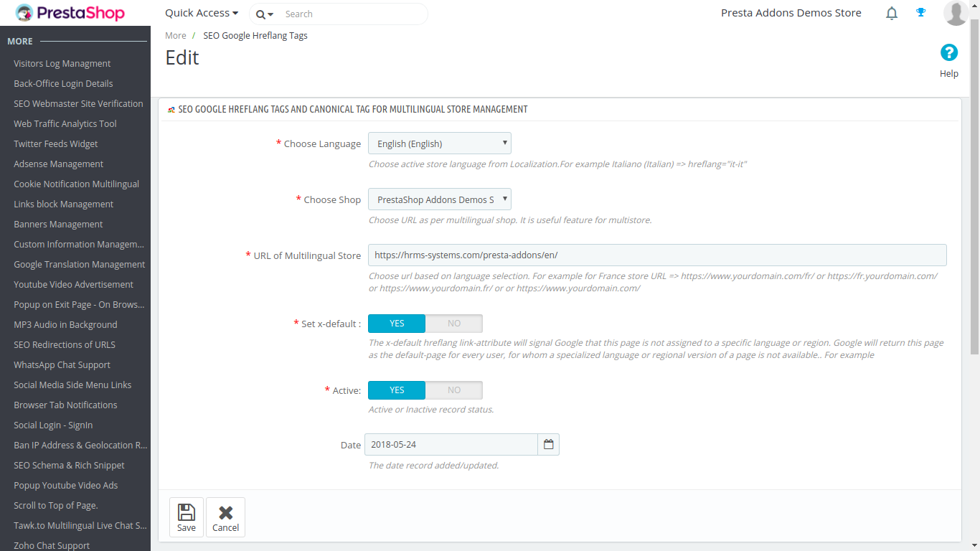Open SEO Redirections of URLS item
The height and width of the screenshot is (551, 980).
(65, 344)
